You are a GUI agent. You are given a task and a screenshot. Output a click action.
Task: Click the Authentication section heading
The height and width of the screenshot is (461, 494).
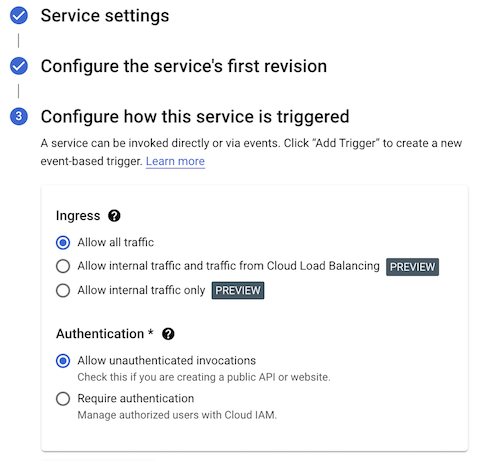pos(100,334)
